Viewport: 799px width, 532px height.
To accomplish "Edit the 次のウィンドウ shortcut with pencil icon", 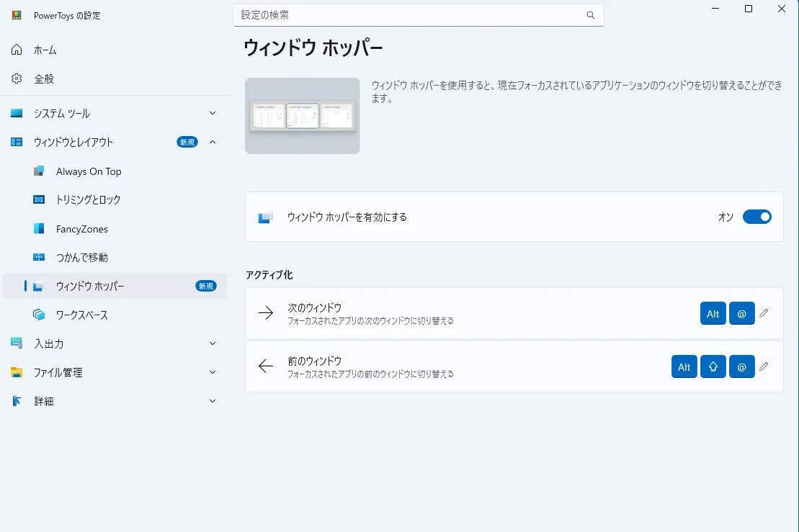I will (763, 313).
